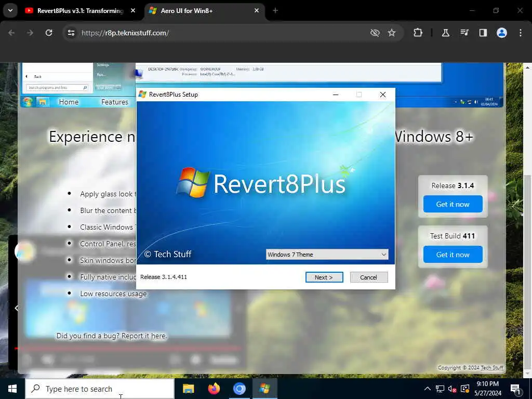
Task: Bookmark this page with the star
Action: [x=392, y=33]
